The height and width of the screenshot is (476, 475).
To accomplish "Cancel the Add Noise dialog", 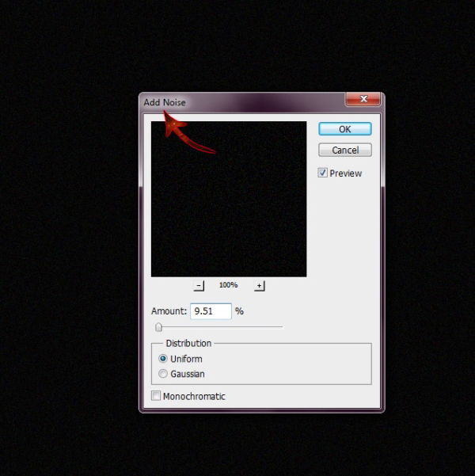I will point(345,150).
